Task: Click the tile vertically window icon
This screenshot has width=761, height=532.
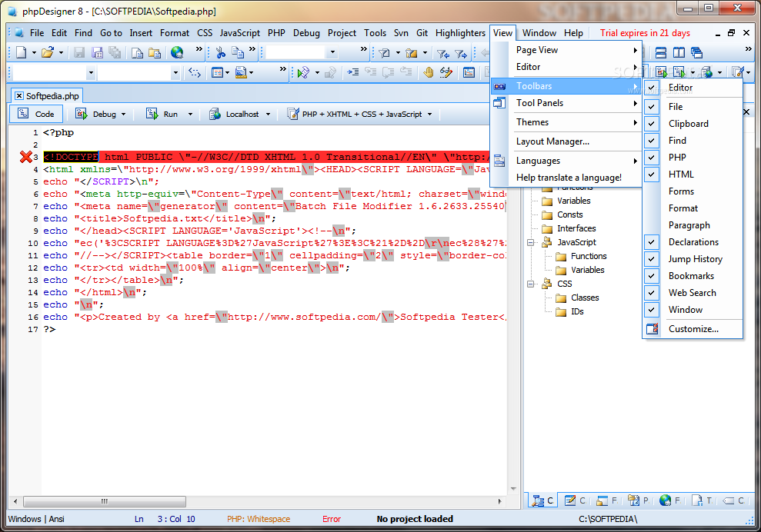Action: click(x=679, y=52)
